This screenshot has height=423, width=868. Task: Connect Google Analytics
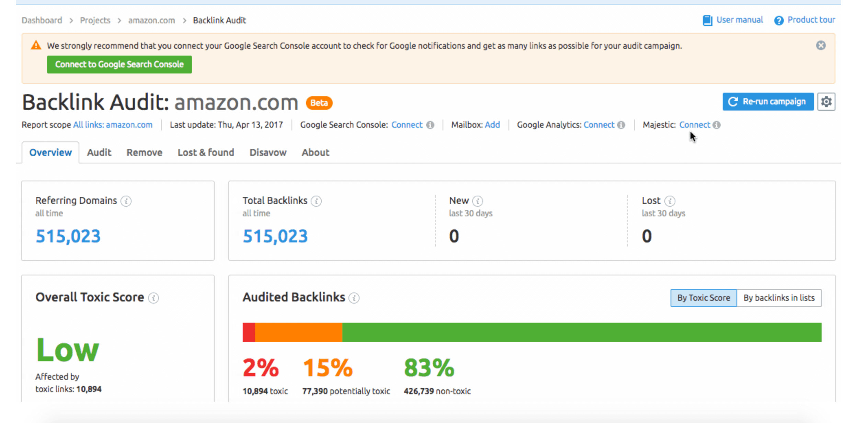pyautogui.click(x=599, y=125)
